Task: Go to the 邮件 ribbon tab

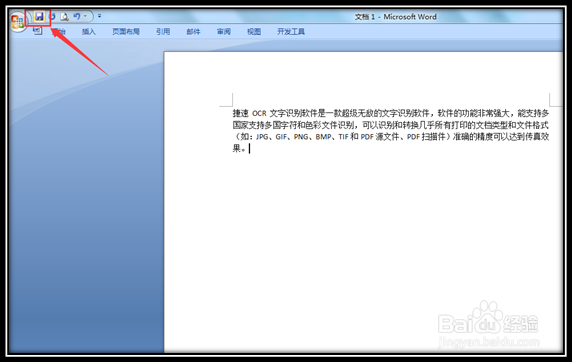Action: pyautogui.click(x=193, y=32)
